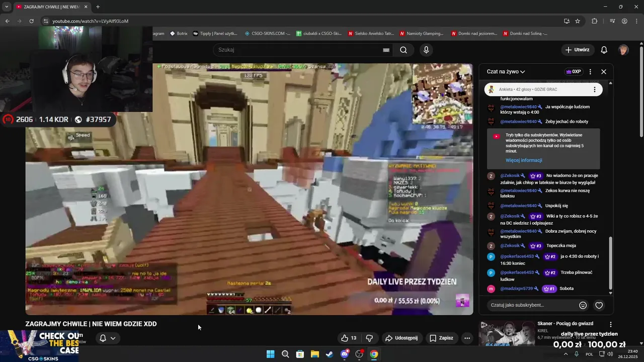The height and width of the screenshot is (362, 644).
Task: Open Chrome profile icon in the toolbar
Action: [x=624, y=21]
